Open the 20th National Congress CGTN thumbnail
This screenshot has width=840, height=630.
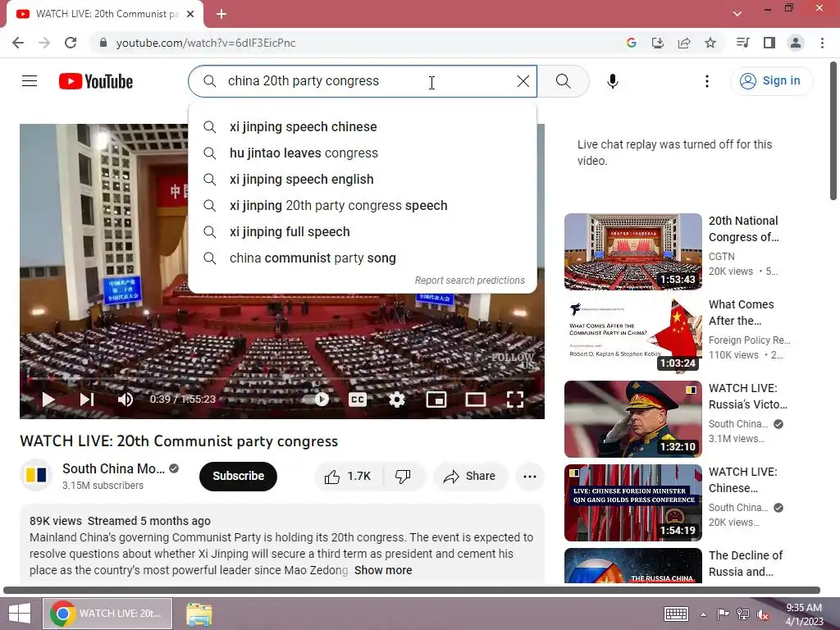click(632, 251)
